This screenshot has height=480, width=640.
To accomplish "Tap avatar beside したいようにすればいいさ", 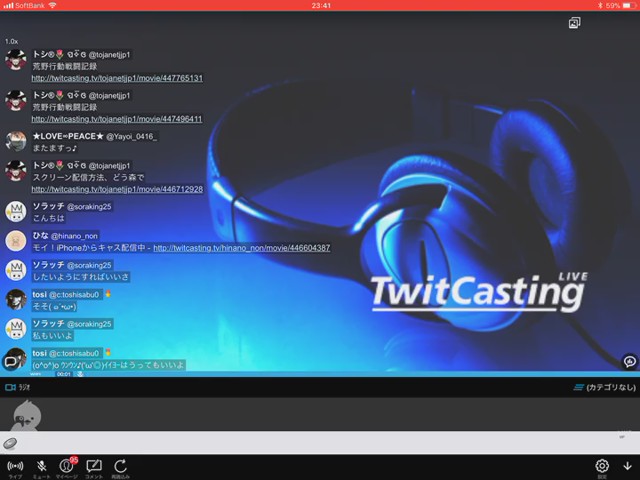I will click(16, 270).
